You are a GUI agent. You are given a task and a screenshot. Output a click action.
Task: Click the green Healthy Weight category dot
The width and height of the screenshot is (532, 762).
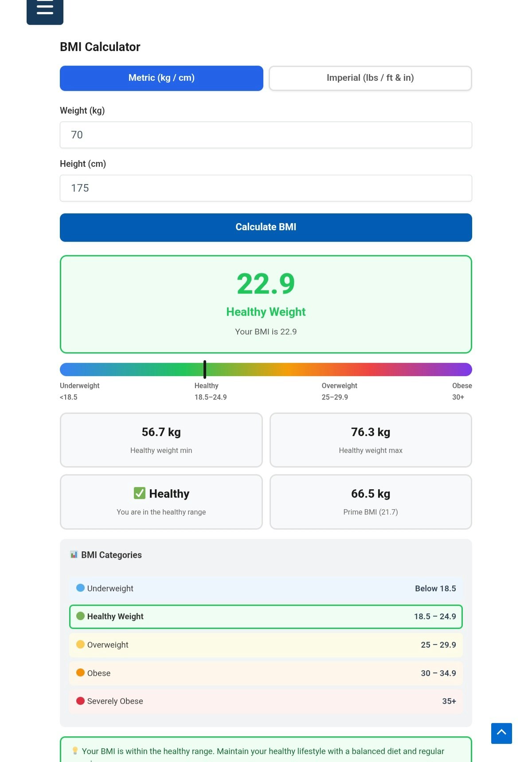tap(80, 616)
